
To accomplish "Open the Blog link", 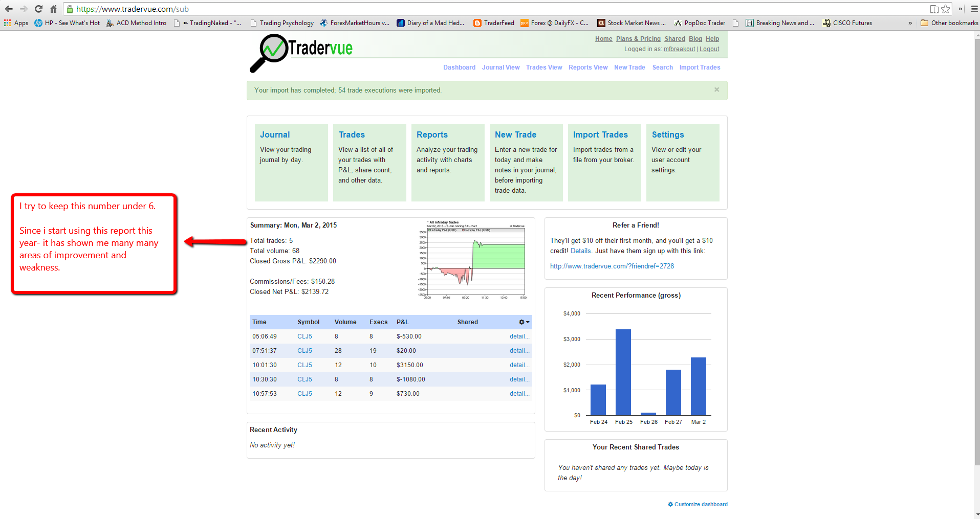I will (x=695, y=39).
